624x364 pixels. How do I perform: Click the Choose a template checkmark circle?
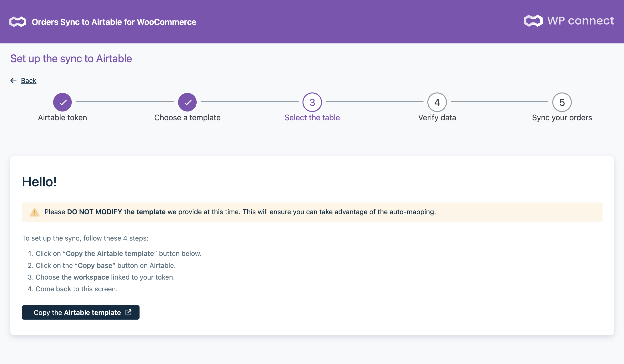(187, 102)
